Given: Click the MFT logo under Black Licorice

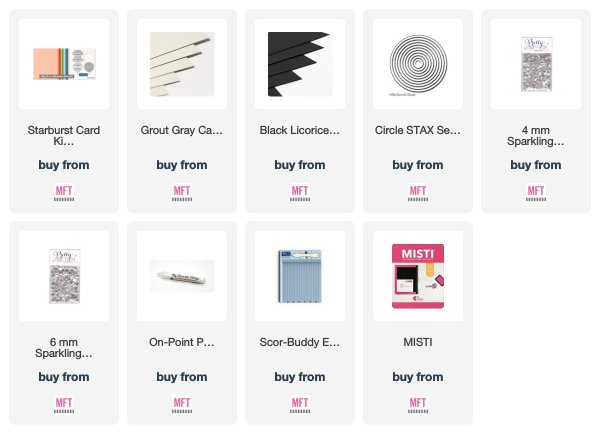Looking at the screenshot, I should pyautogui.click(x=300, y=193).
